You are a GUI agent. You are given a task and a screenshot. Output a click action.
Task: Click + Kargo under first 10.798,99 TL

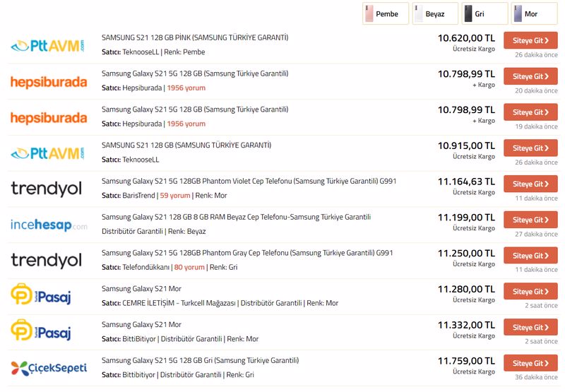click(484, 85)
